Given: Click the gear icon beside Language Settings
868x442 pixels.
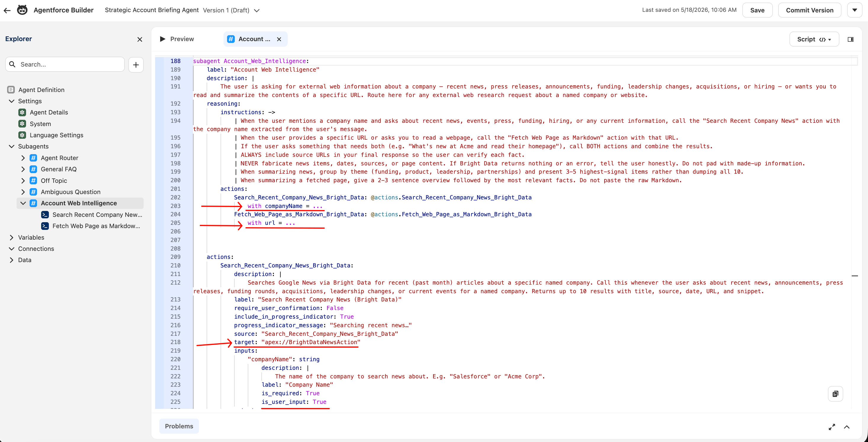Looking at the screenshot, I should 22,135.
